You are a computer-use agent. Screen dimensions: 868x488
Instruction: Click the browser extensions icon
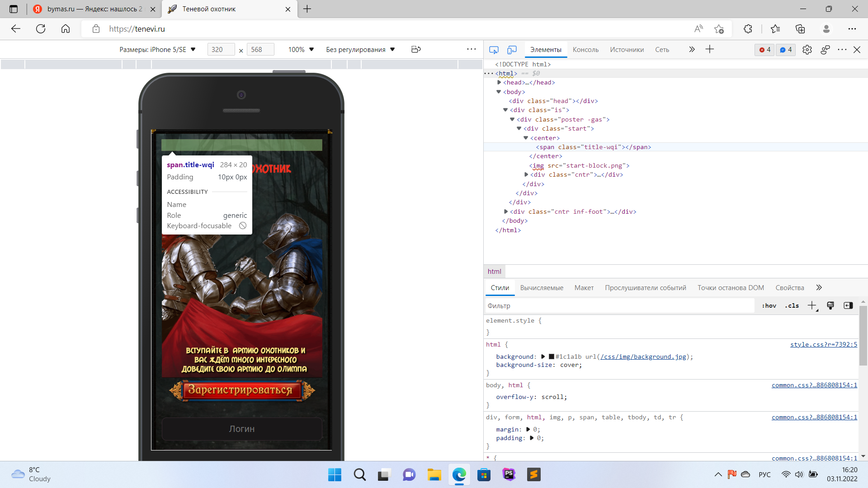click(748, 29)
